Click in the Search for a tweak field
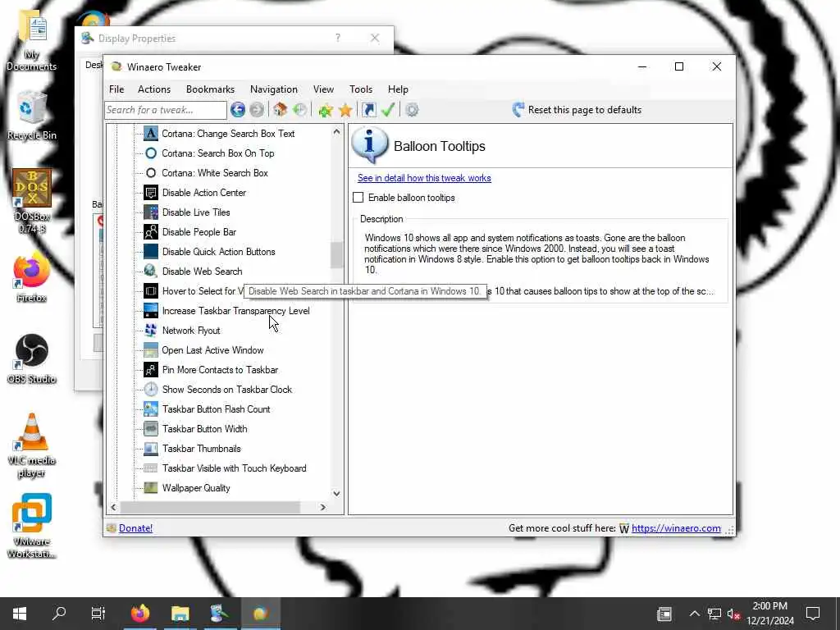This screenshot has height=630, width=840. (166, 110)
